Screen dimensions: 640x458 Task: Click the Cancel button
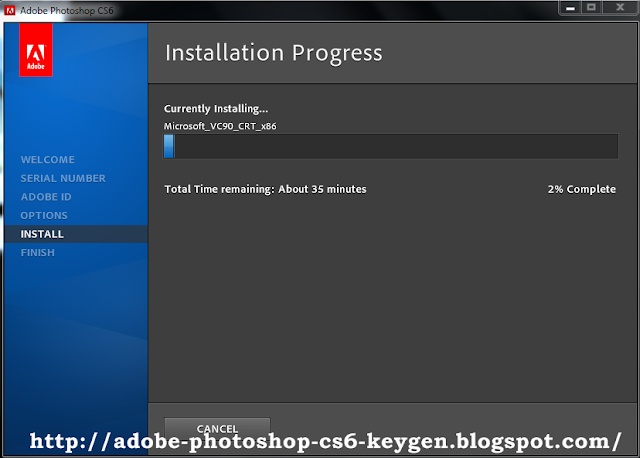pyautogui.click(x=217, y=429)
